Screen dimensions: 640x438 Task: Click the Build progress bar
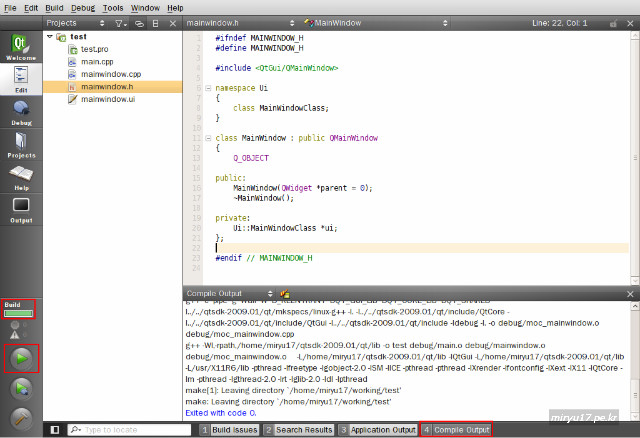click(19, 313)
